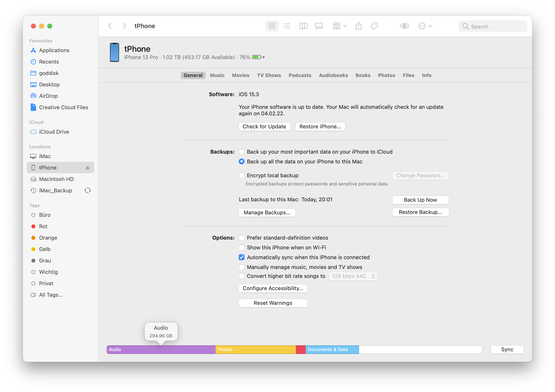Viewport: 555px width, 392px height.
Task: Expand the bitrate AAC dropdown
Action: click(x=352, y=276)
